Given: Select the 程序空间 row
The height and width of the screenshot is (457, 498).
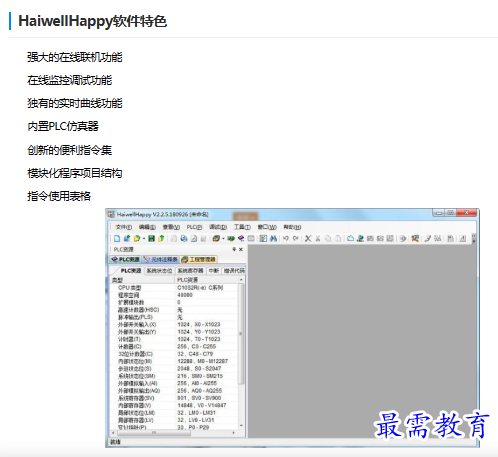Looking at the screenshot, I should 174,295.
